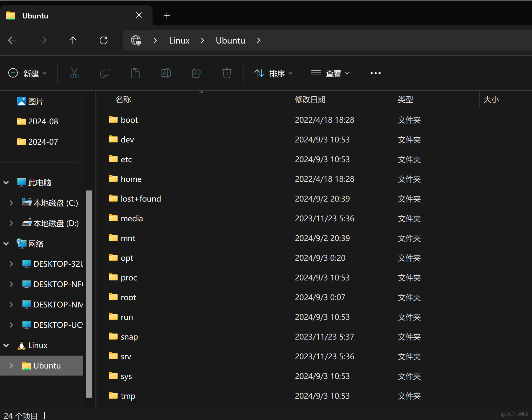
Task: Select DESKTOP-NM network computer
Action: (x=52, y=305)
